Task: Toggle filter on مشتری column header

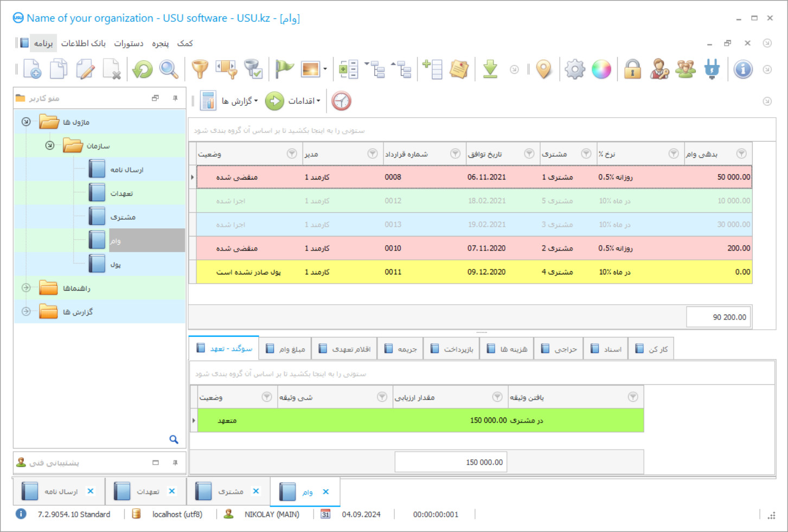Action: point(586,154)
